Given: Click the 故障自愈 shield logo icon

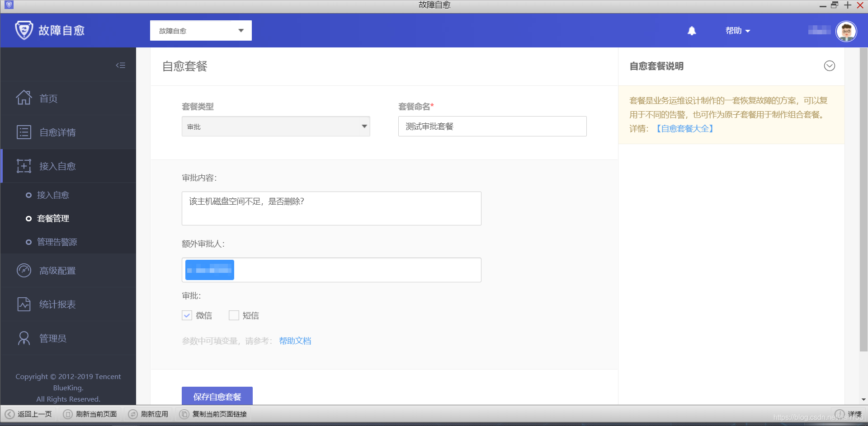Looking at the screenshot, I should point(24,30).
